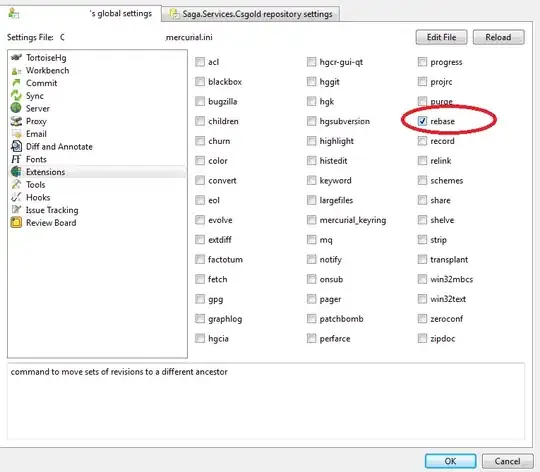Viewport: 540px width, 472px height.
Task: Click the extension description text area
Action: click(x=266, y=401)
